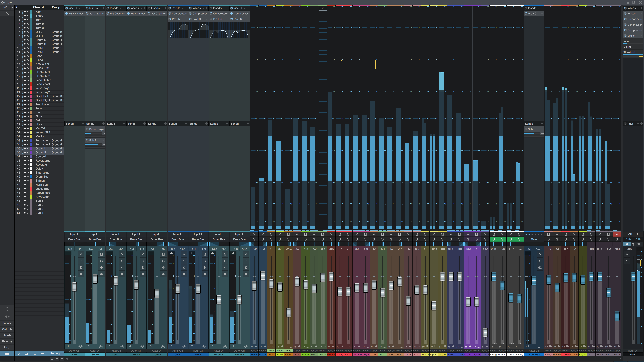This screenshot has width=644, height=362.
Task: Switch to the Remote banks tab
Action: (x=55, y=353)
